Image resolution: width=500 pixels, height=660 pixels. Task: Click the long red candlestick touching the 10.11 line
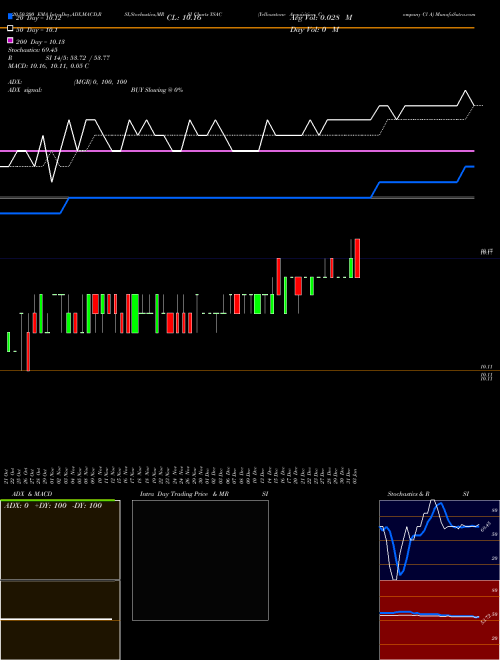pos(28,351)
